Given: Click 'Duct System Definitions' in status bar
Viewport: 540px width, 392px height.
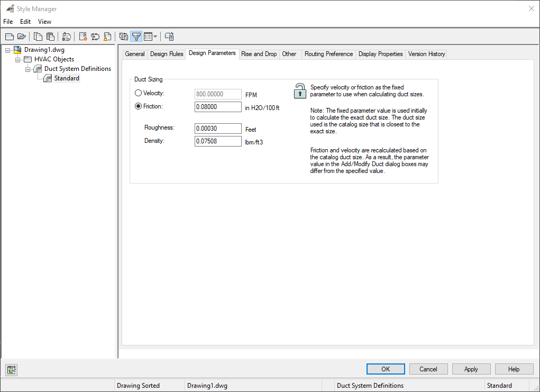Looking at the screenshot, I should tap(370, 386).
